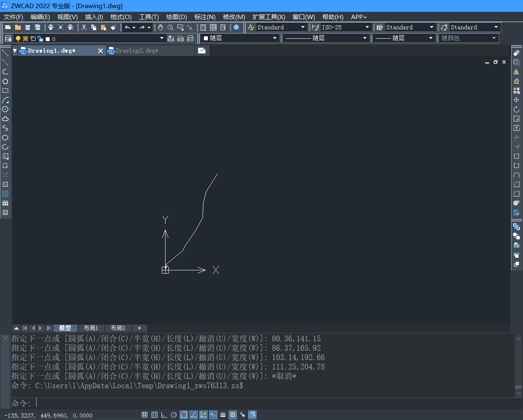Select the Revision Cloud tool
Viewport: 523px width, 420px height.
click(5, 119)
